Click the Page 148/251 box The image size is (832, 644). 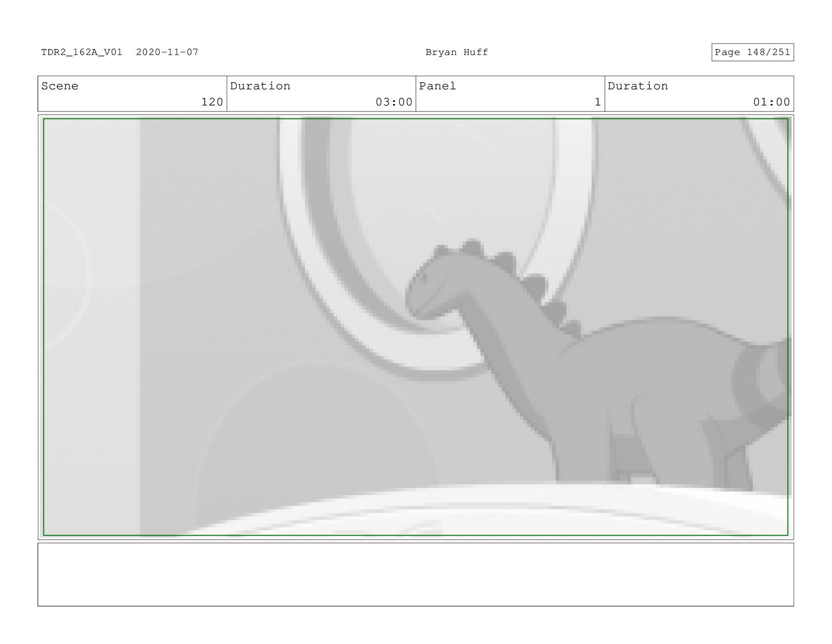[x=753, y=52]
